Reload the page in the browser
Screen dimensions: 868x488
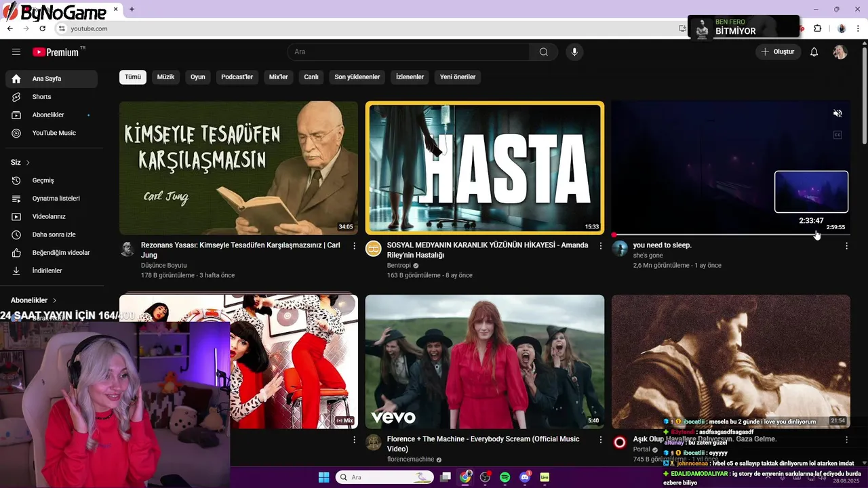point(42,28)
